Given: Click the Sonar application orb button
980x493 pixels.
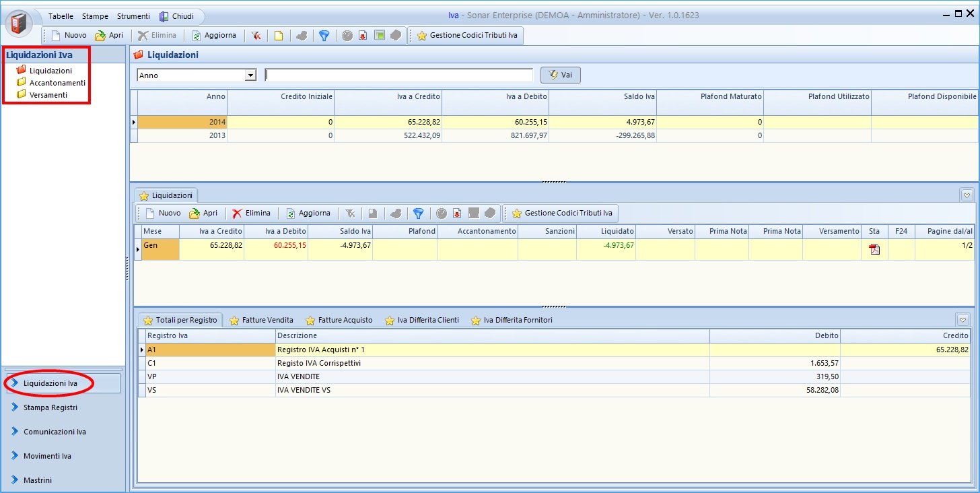Looking at the screenshot, I should point(19,24).
